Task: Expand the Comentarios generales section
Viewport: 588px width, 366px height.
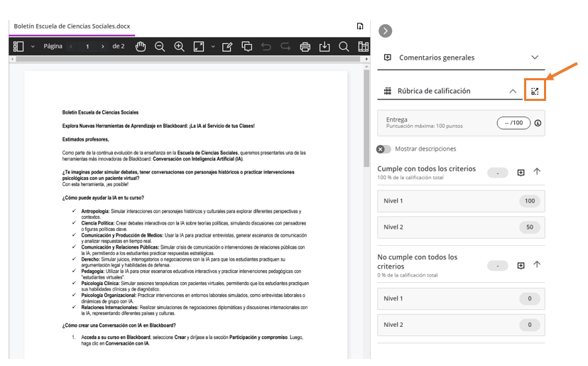Action: coord(535,58)
